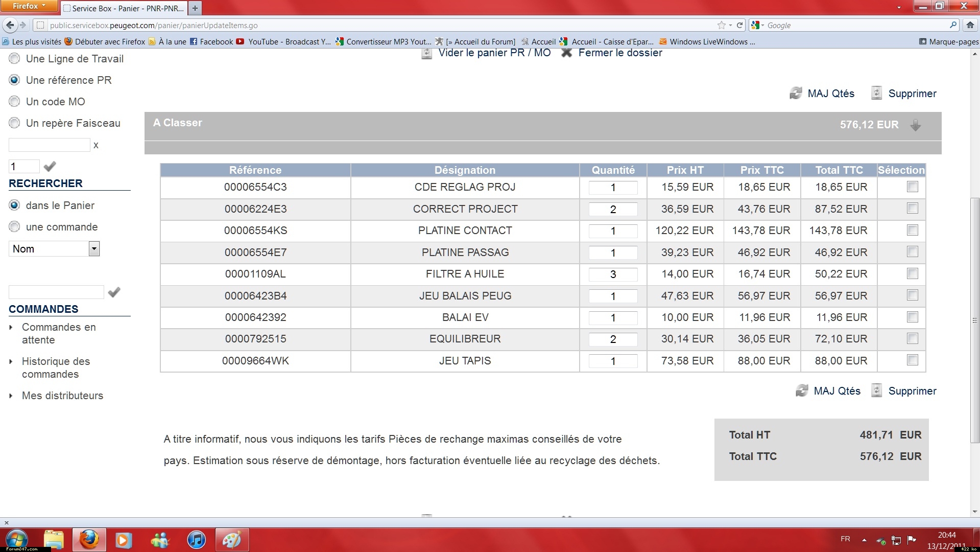
Task: Click the Vider le panier PR / MO icon
Action: [426, 53]
